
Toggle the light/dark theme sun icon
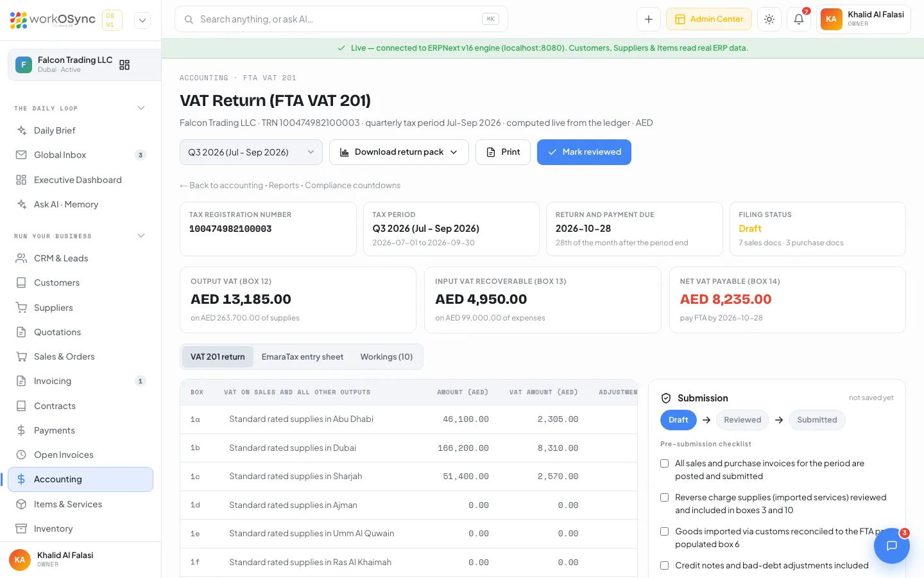click(x=769, y=19)
